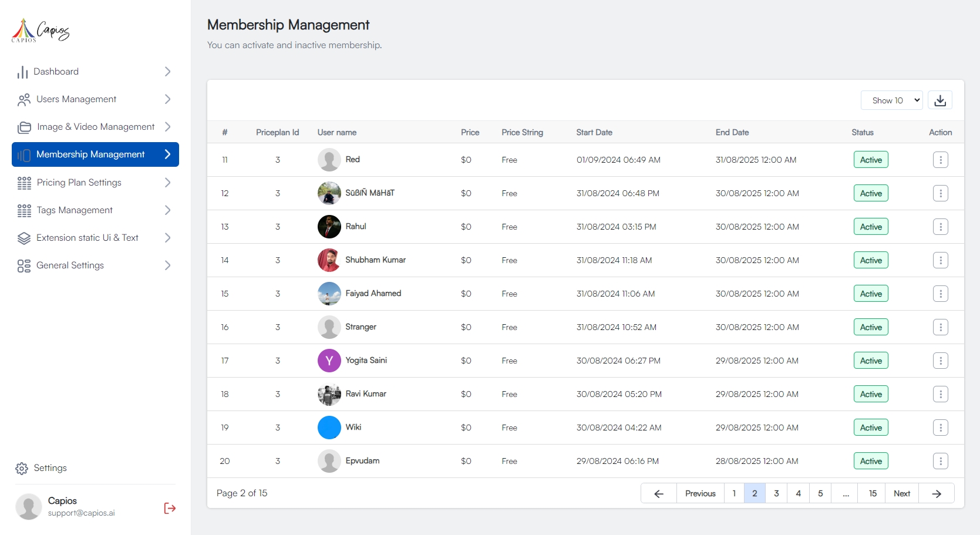Click the right arrow last-page icon

[937, 493]
